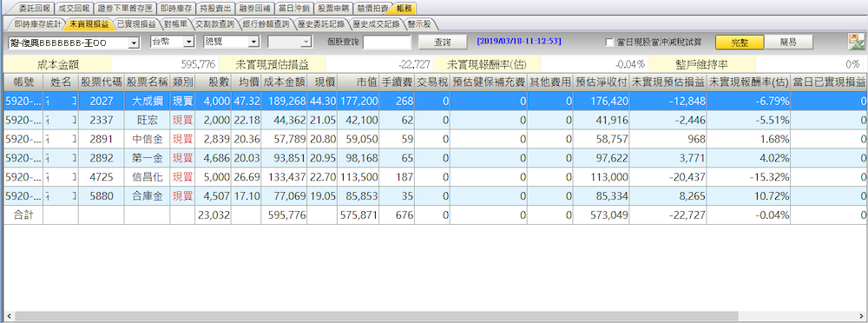Enable 當日現股當沖減稅試算 checkbox

tap(609, 43)
